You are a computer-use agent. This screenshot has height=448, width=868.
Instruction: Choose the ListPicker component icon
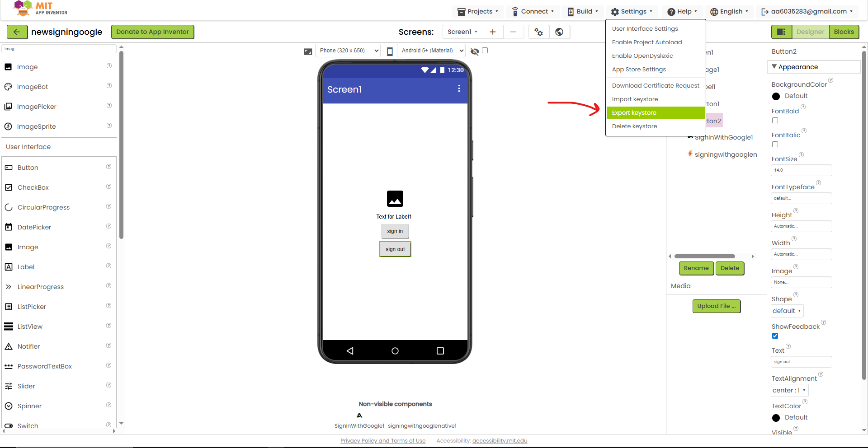9,307
